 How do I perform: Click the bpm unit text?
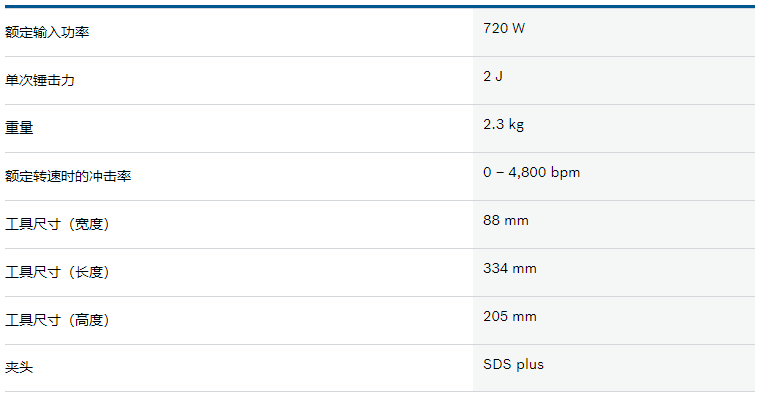click(x=565, y=173)
